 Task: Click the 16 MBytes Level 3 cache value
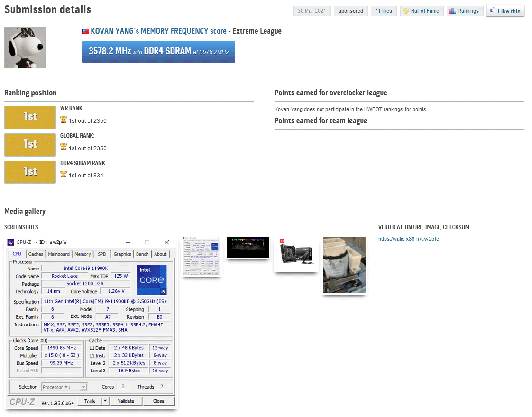(x=129, y=371)
